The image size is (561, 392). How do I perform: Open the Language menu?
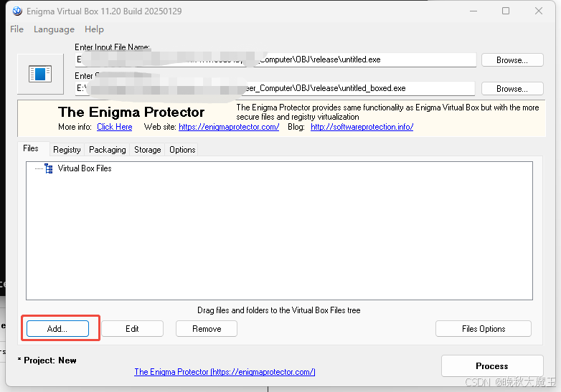click(54, 29)
